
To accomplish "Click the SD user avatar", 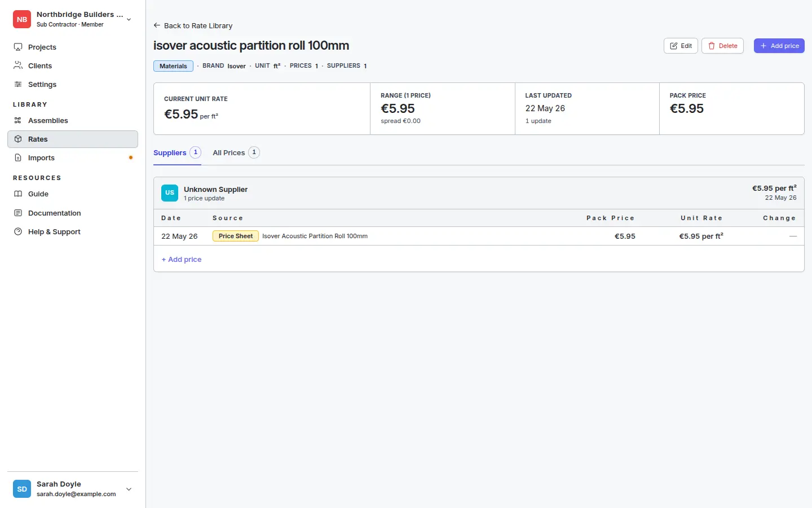I will click(x=22, y=489).
